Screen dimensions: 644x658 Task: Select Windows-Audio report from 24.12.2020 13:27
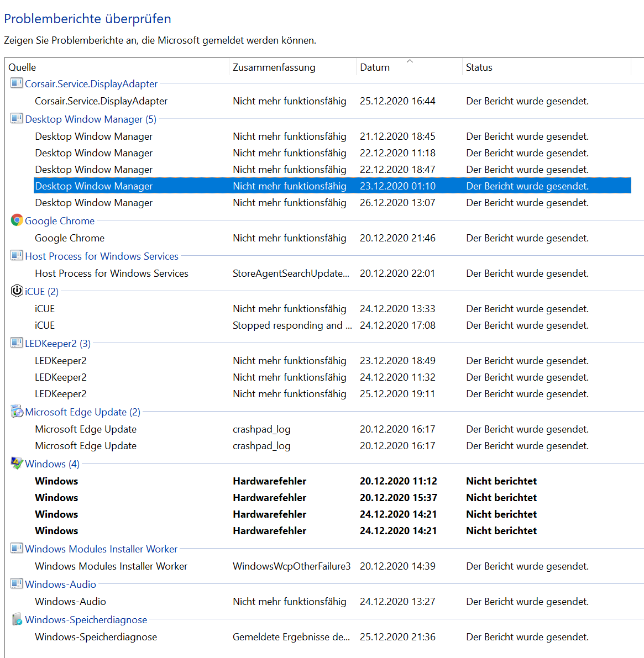pos(332,601)
